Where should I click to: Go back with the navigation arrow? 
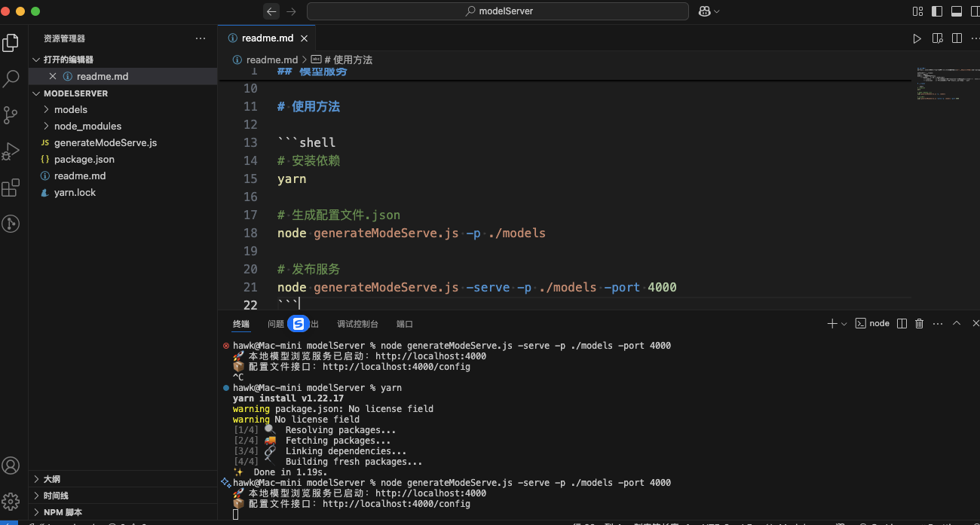(271, 11)
